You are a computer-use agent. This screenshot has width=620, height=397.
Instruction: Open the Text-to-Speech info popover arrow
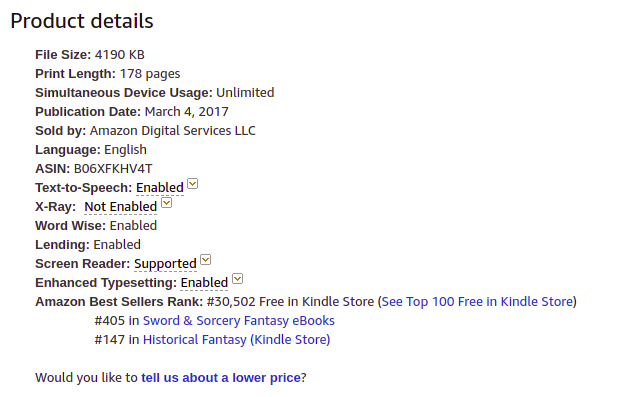point(193,184)
